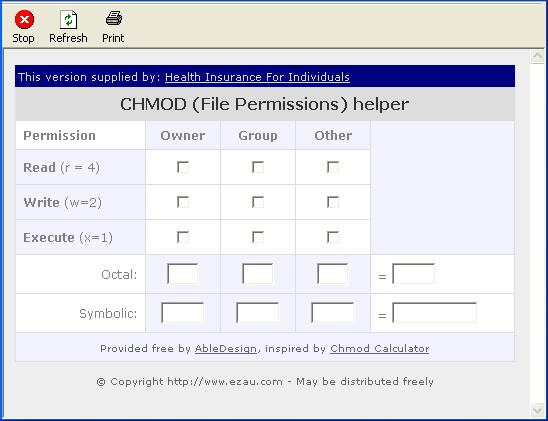Image resolution: width=548 pixels, height=421 pixels.
Task: Check Execute box under Group
Action: click(x=258, y=237)
